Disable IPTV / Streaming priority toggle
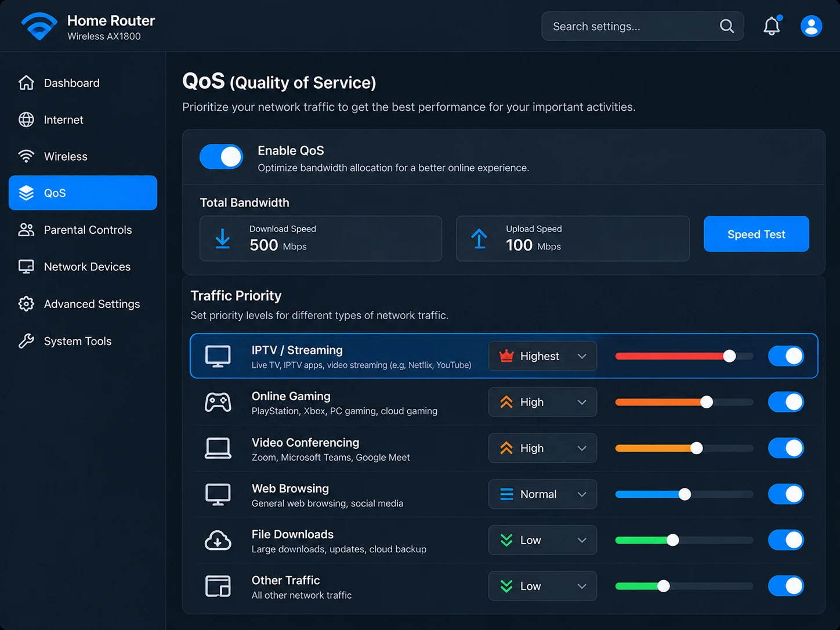The height and width of the screenshot is (630, 840). [786, 356]
